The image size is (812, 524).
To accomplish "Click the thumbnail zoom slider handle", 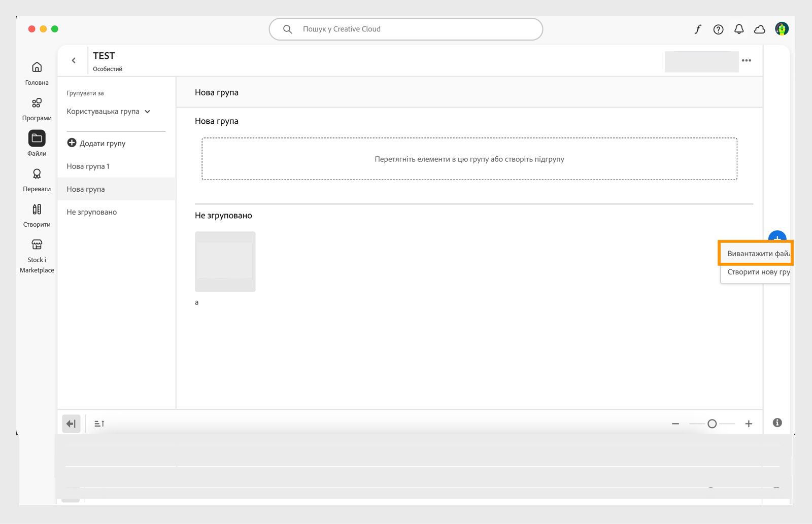I will (712, 424).
